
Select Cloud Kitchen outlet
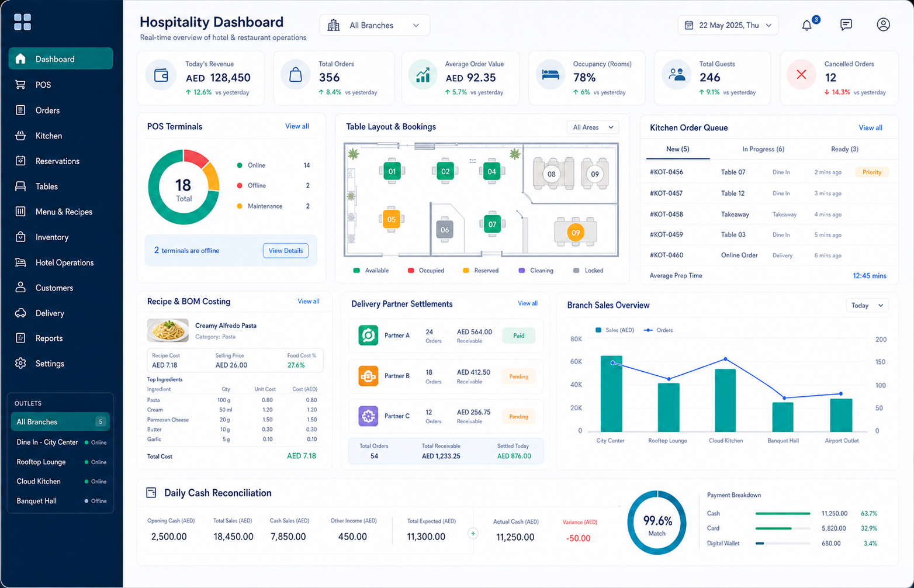point(60,482)
